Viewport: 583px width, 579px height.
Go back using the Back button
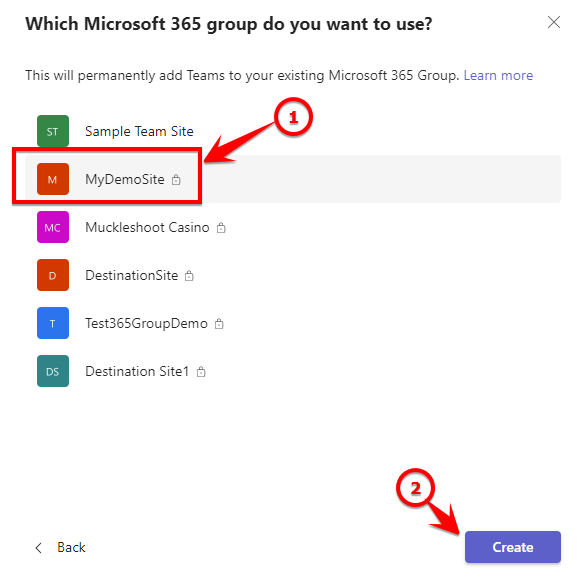point(60,547)
